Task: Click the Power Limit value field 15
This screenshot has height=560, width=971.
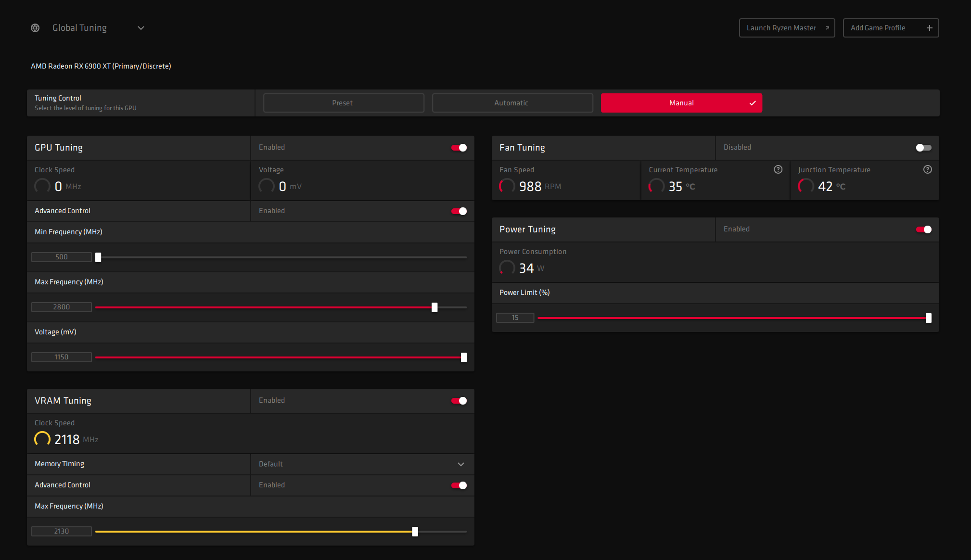Action: tap(515, 318)
